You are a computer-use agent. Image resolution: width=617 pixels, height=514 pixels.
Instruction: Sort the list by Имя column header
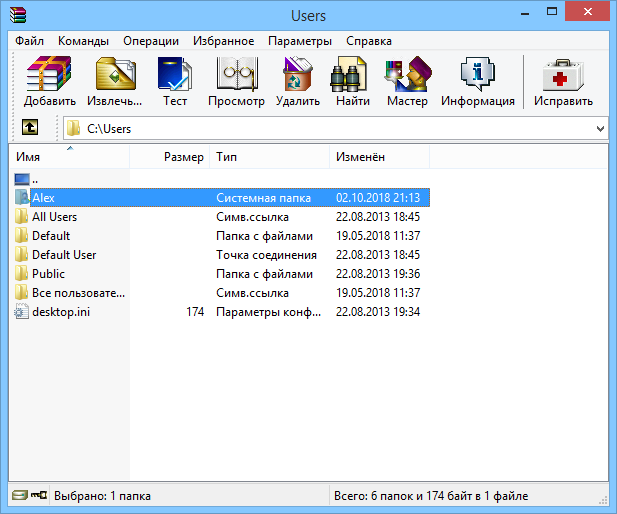[70, 157]
